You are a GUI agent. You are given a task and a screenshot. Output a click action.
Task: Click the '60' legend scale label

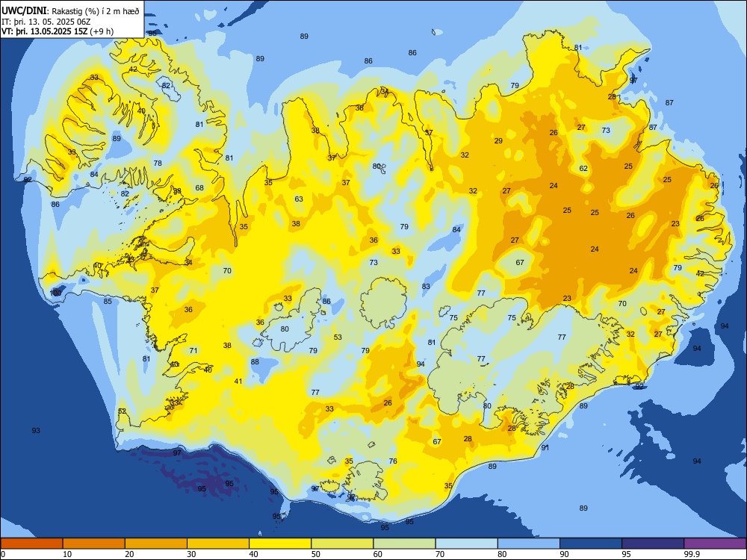tap(378, 554)
